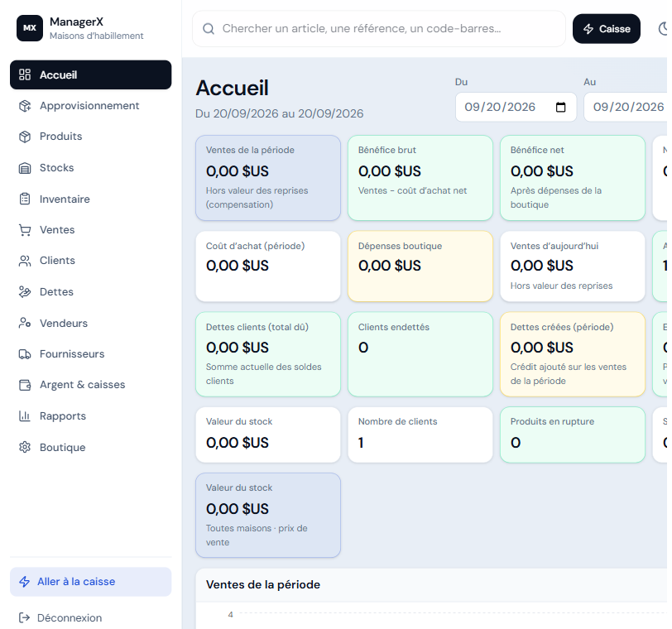This screenshot has width=672, height=629.
Task: Open the Inventaire section
Action: [91, 199]
